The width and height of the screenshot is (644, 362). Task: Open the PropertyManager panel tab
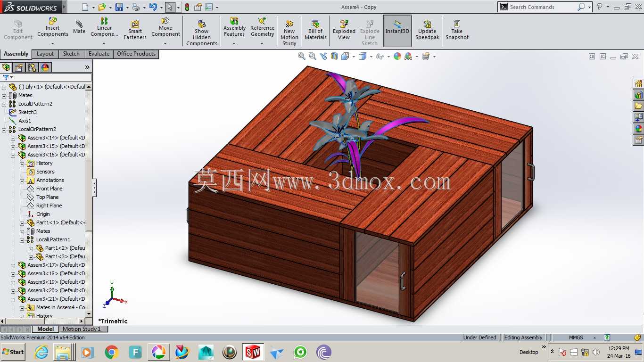19,67
